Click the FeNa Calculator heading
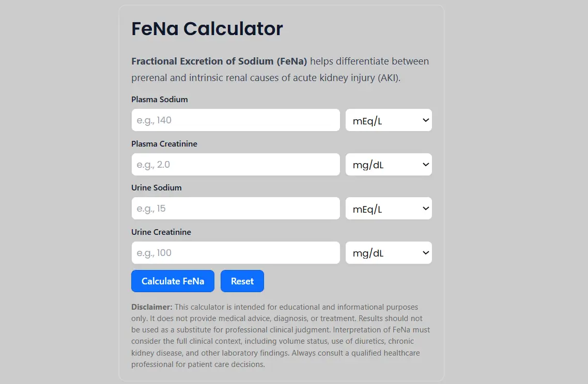 coord(207,29)
